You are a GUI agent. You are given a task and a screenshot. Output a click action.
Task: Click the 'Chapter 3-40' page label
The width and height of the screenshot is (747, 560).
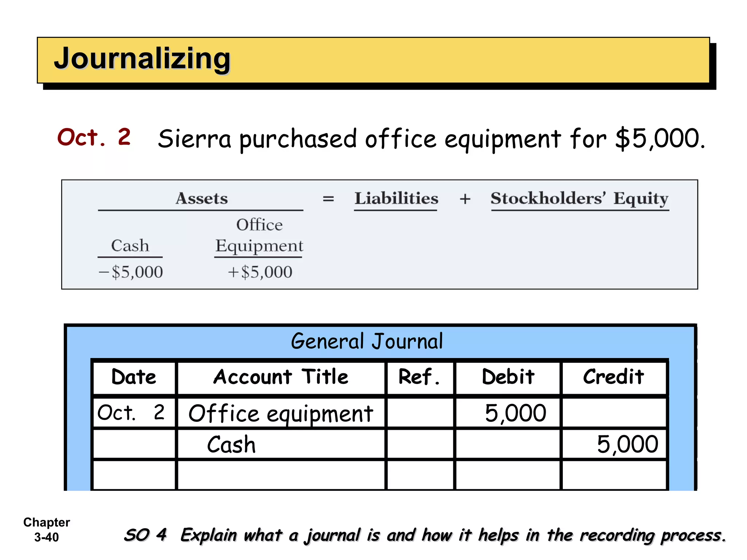pos(47,530)
